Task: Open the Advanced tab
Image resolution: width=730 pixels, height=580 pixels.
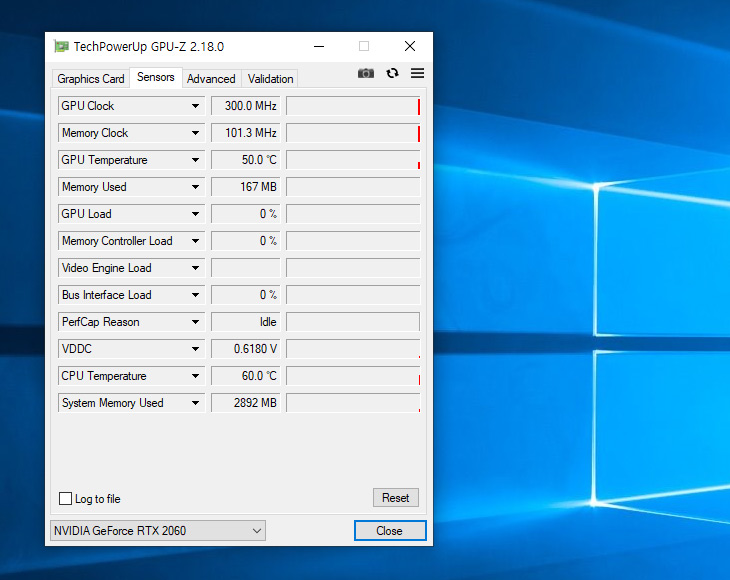Action: click(211, 79)
